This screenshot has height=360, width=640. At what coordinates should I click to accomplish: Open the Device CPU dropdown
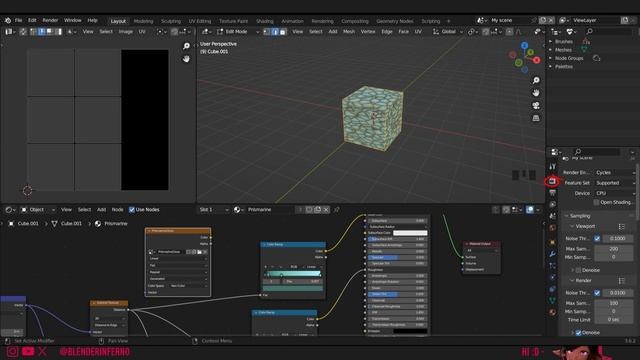click(x=615, y=193)
